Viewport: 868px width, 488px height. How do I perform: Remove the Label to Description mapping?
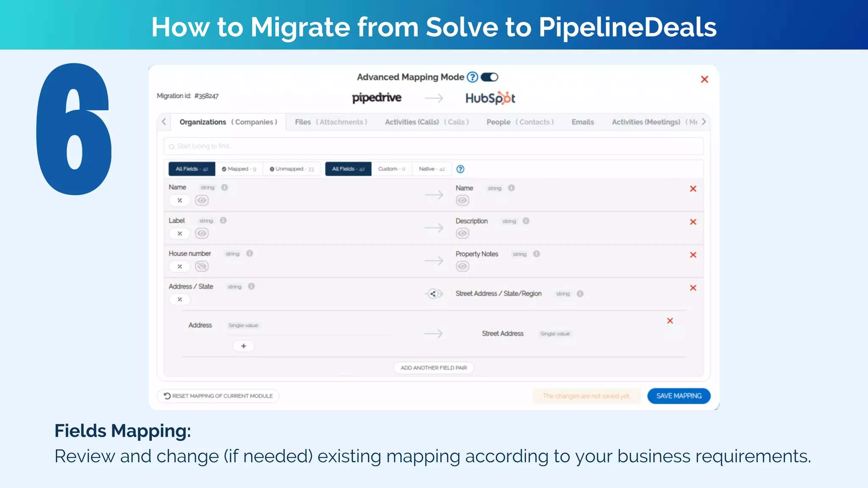[x=693, y=222]
